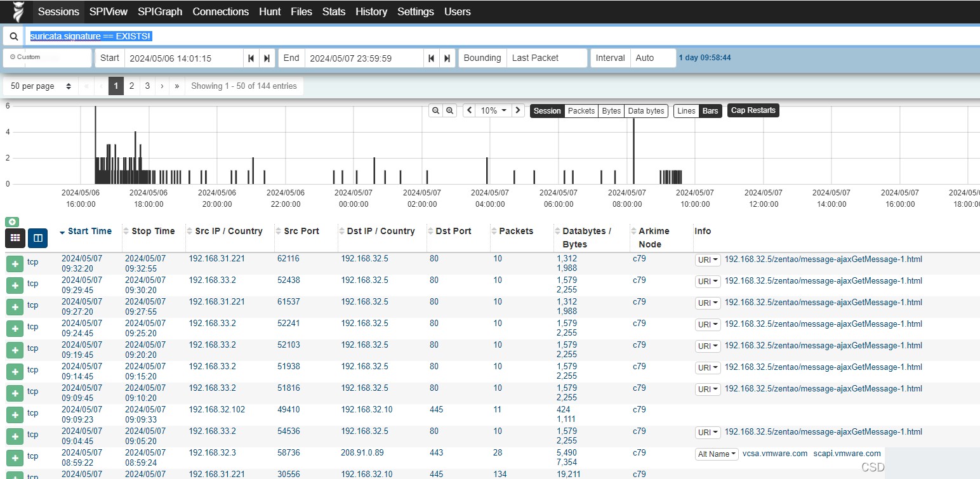Click the Start date input field
This screenshot has height=479, width=980.
pos(184,58)
